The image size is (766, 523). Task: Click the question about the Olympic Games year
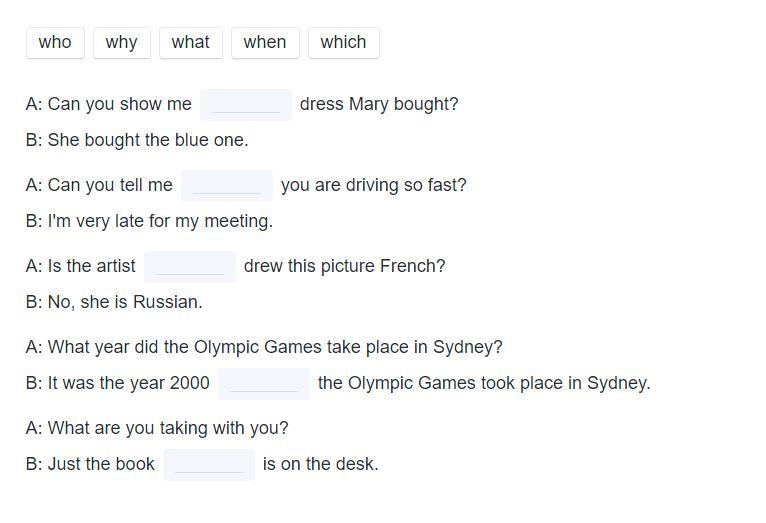point(264,347)
